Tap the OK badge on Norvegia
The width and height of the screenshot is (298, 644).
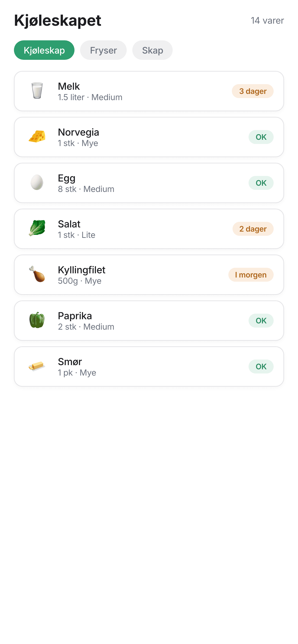(x=261, y=137)
